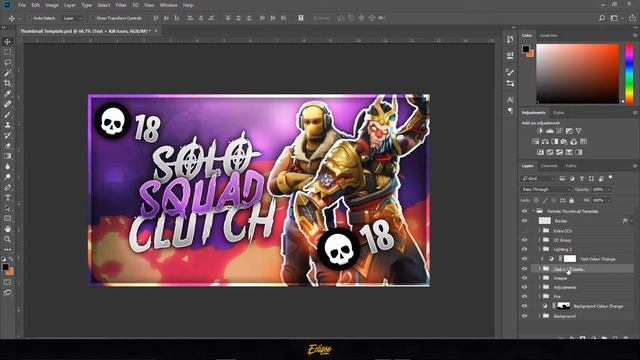Expand the Background group
640x360 pixels.
539,316
